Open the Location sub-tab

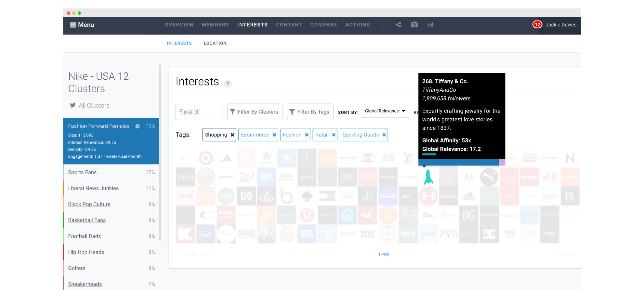pos(215,43)
